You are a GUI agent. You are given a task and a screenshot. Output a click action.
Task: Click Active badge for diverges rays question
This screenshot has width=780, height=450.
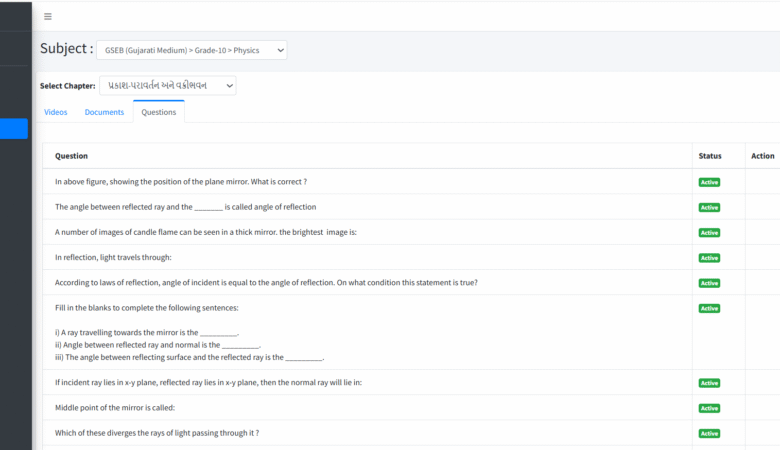tap(709, 433)
